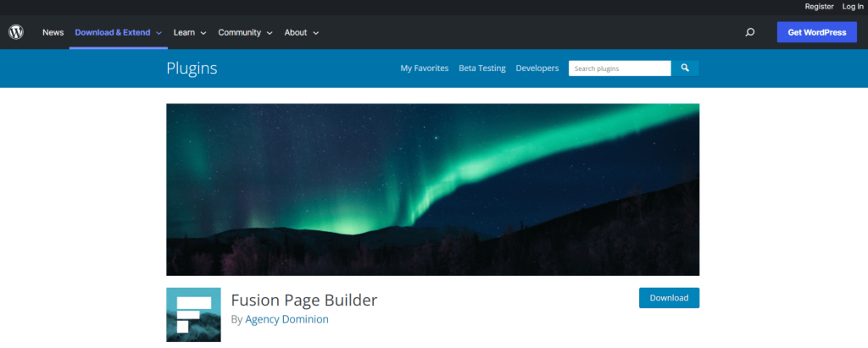This screenshot has width=868, height=348.
Task: Click the Plugins header title
Action: click(x=192, y=68)
